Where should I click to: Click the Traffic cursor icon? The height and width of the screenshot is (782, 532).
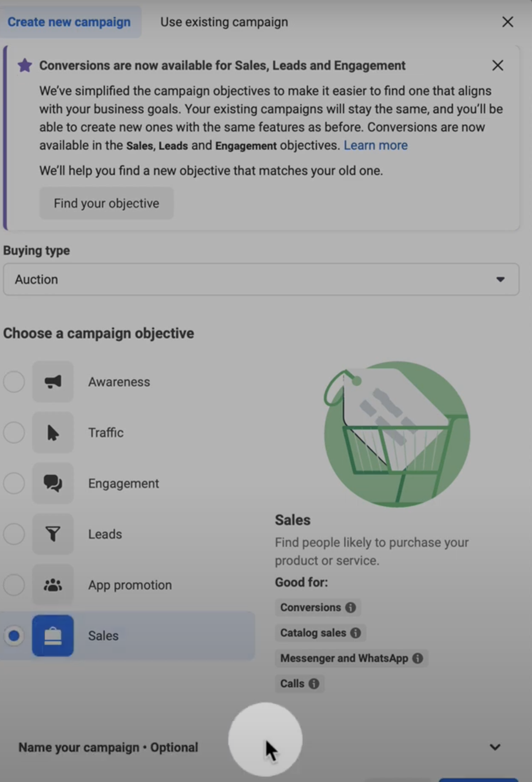pos(53,432)
